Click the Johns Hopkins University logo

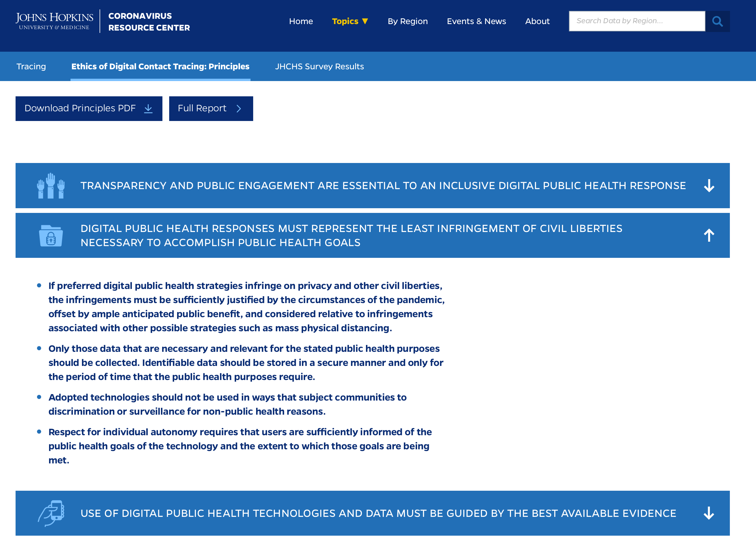55,21
